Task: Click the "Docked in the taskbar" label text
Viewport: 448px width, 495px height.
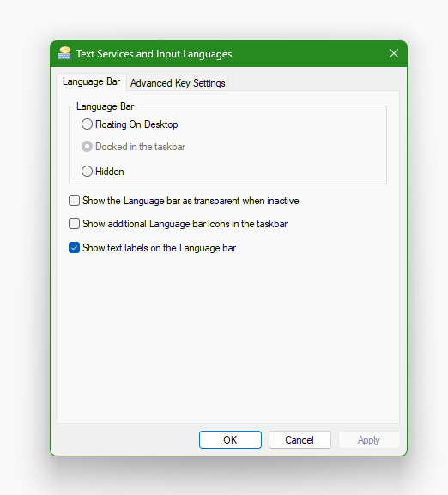Action: [x=140, y=147]
